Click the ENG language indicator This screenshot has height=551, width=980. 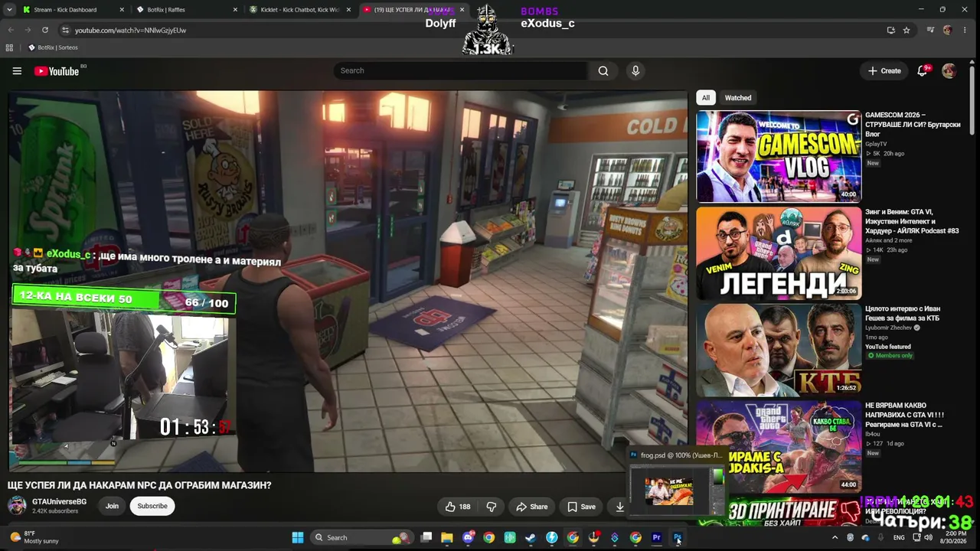pyautogui.click(x=899, y=538)
